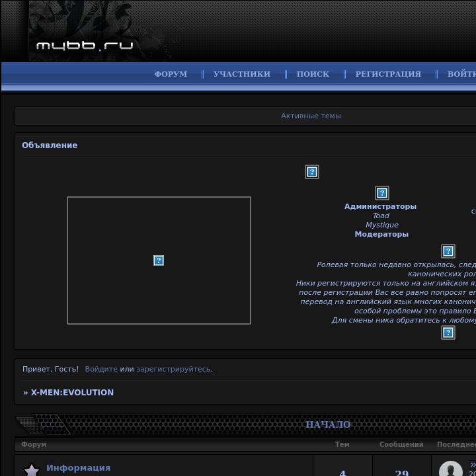The image size is (476, 476).
Task: Click the mybb.ru logo
Action: (85, 45)
